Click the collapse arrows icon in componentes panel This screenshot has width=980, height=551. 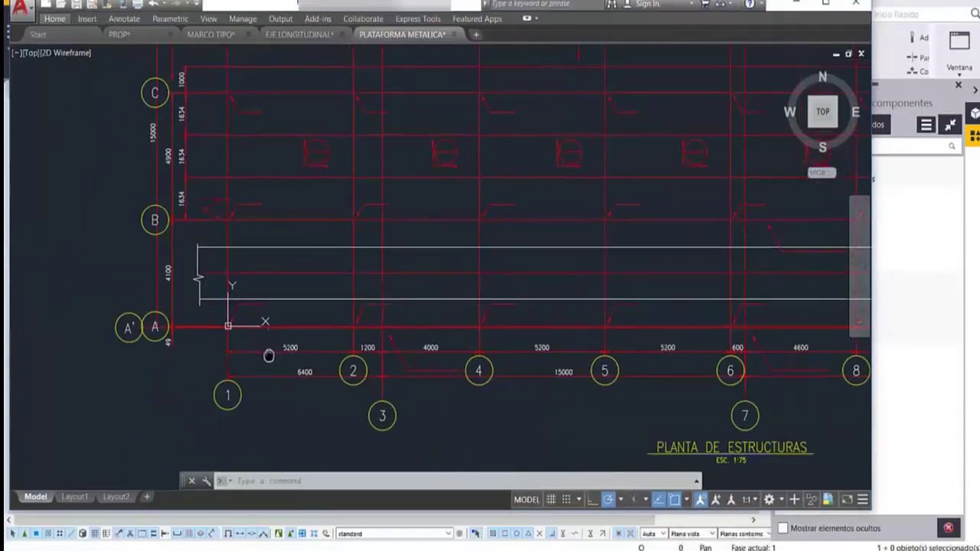[950, 125]
